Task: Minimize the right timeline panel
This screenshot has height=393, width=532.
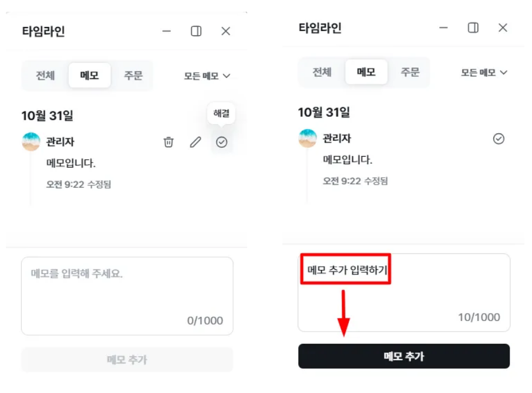Action: (443, 28)
